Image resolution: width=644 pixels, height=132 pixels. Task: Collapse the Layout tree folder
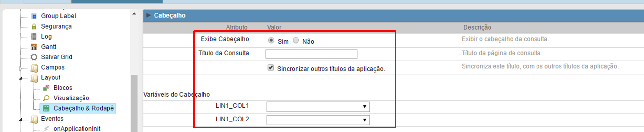pos(21,78)
